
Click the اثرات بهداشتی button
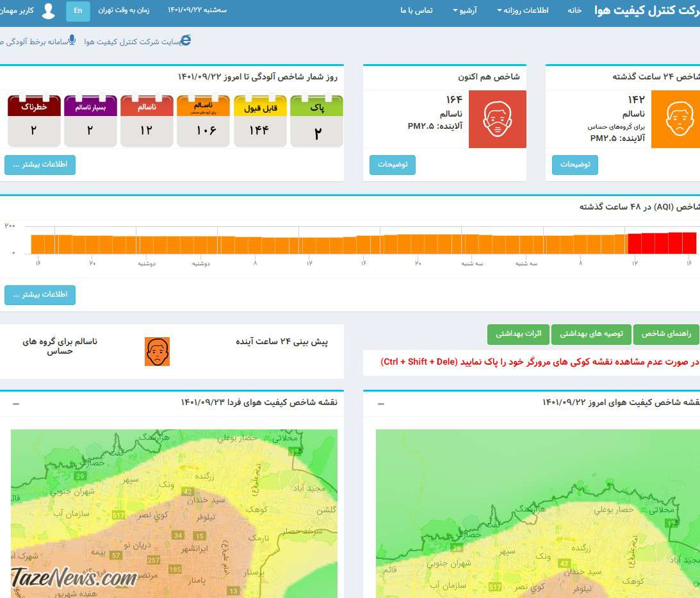(x=517, y=334)
